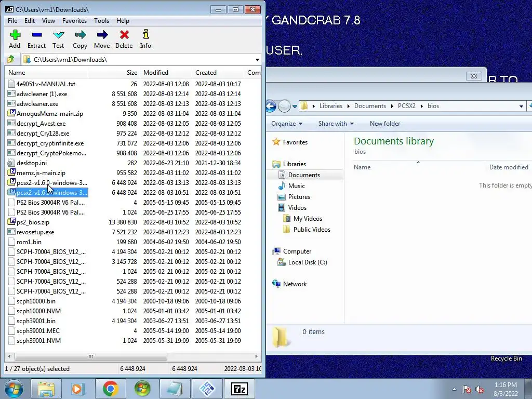Image resolution: width=532 pixels, height=399 pixels.
Task: Show hidden system tray icons
Action: point(454,390)
